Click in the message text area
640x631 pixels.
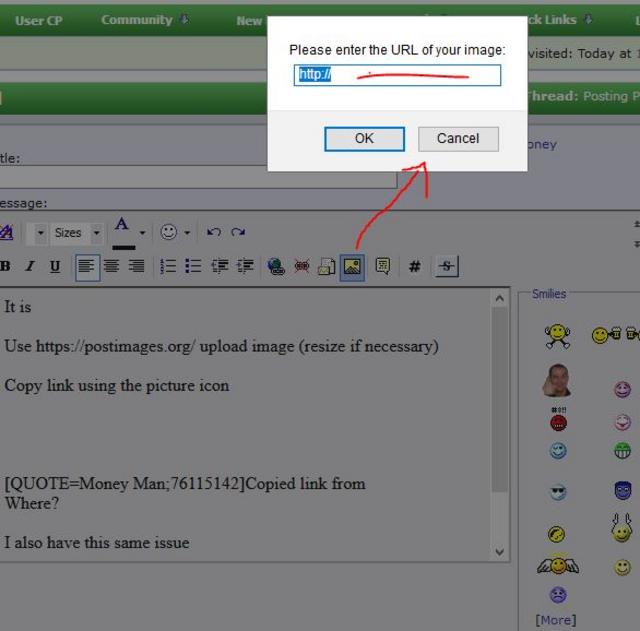tap(246, 424)
